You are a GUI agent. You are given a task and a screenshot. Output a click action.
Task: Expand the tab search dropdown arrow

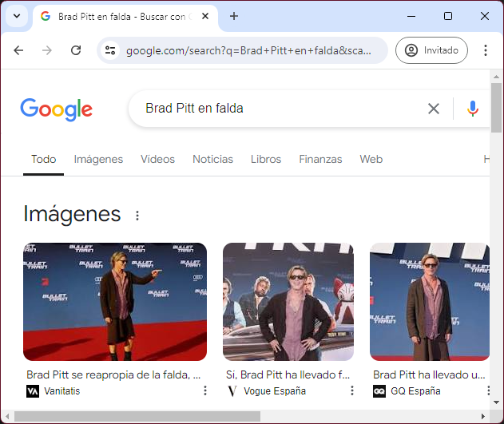16,16
